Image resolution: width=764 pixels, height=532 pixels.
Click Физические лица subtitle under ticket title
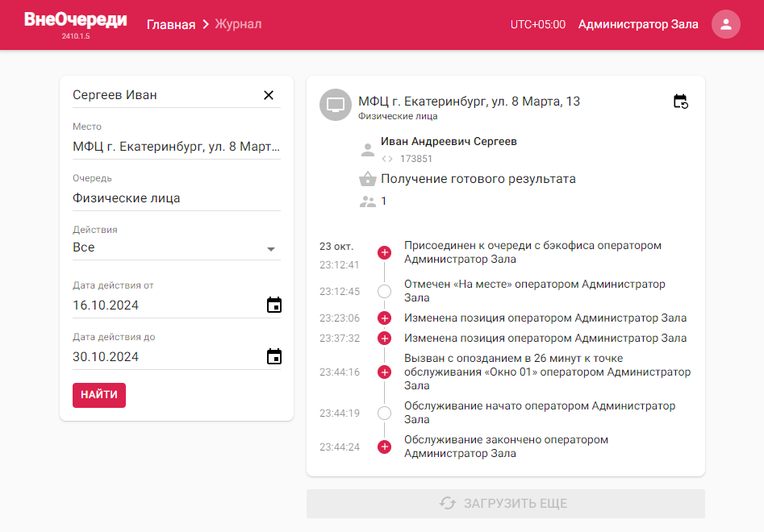(398, 116)
